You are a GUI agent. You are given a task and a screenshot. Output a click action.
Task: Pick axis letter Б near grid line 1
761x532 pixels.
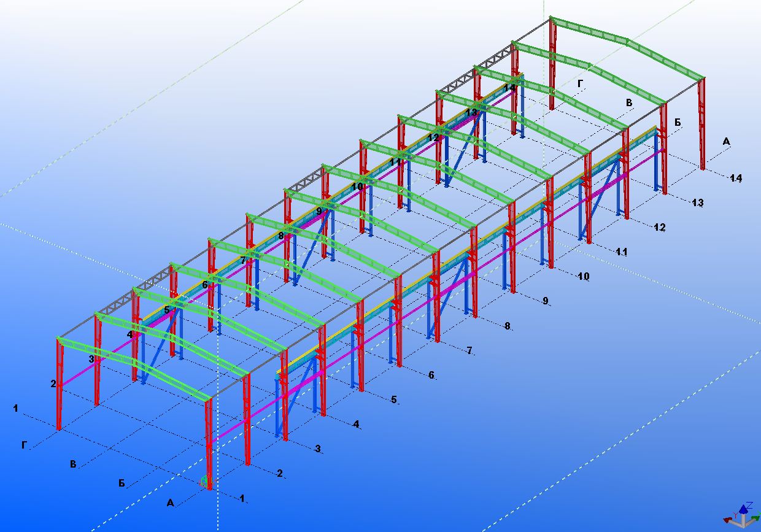click(122, 484)
